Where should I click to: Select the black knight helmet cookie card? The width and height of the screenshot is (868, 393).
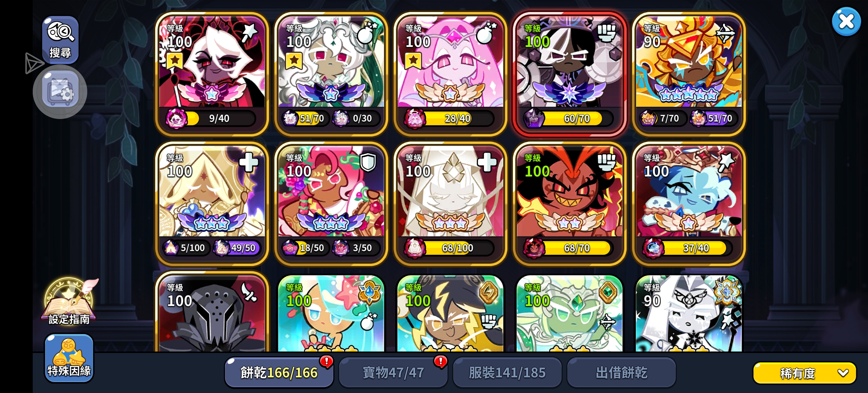[x=212, y=312]
